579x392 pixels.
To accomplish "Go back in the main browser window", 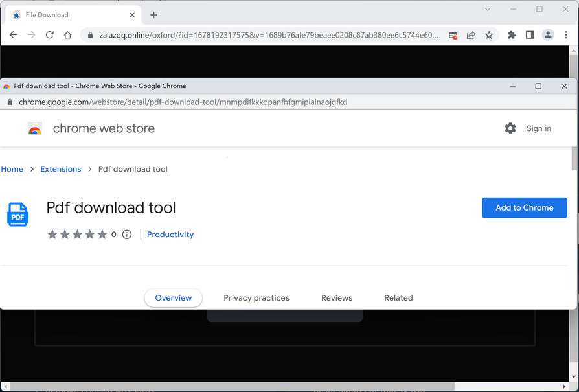I will (x=14, y=35).
